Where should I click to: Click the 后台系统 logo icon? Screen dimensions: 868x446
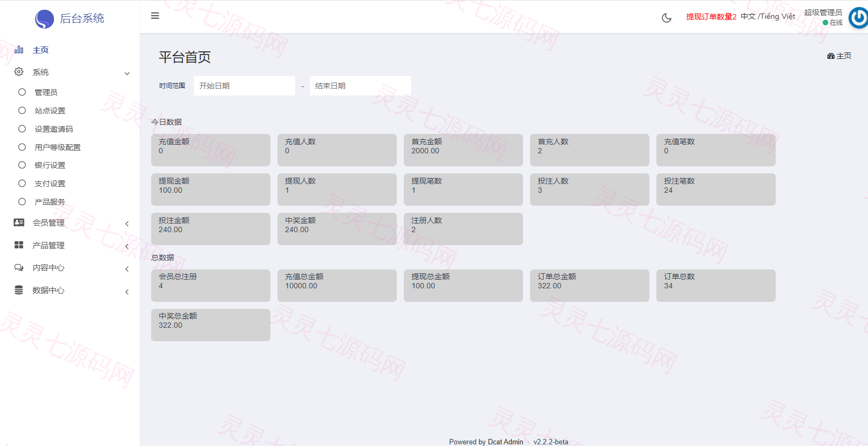(x=44, y=19)
